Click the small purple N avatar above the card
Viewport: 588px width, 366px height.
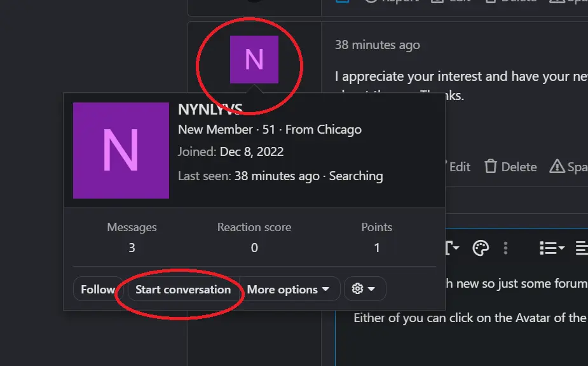coord(254,59)
